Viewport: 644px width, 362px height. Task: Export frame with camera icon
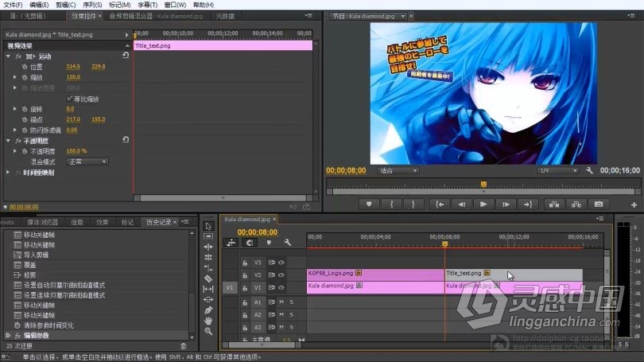point(599,204)
